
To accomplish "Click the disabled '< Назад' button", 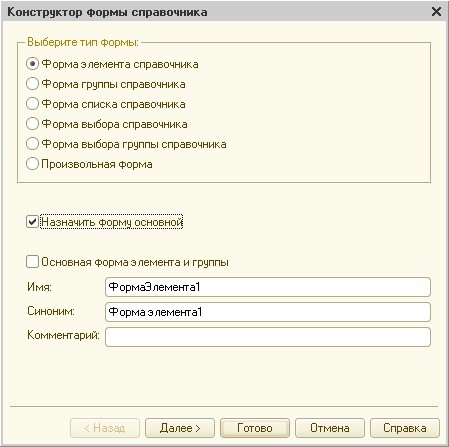I will pos(105,428).
